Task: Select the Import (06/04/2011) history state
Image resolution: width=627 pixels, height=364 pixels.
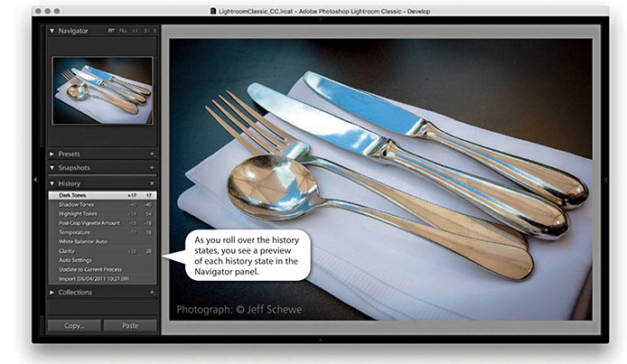Action: click(x=102, y=279)
